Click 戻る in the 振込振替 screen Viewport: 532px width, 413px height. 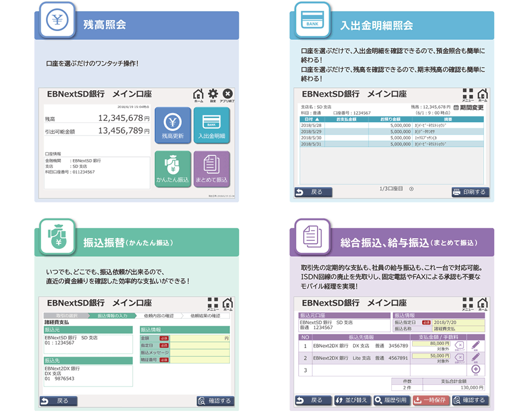pyautogui.click(x=58, y=401)
